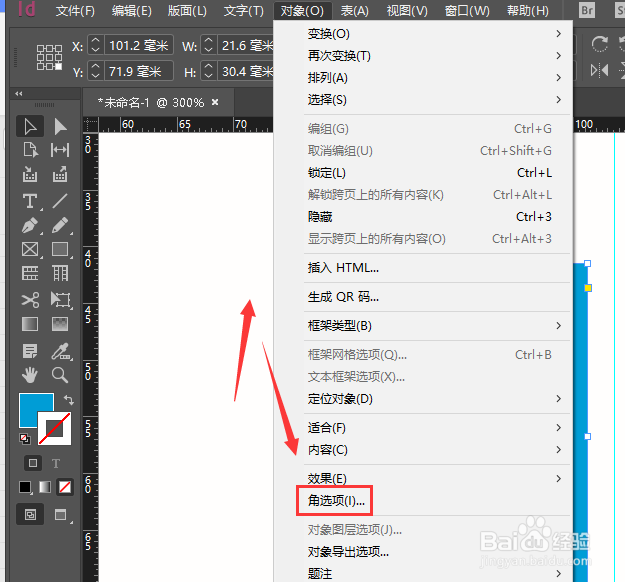625x582 pixels.
Task: Open the 文件(F) menu
Action: coord(75,11)
